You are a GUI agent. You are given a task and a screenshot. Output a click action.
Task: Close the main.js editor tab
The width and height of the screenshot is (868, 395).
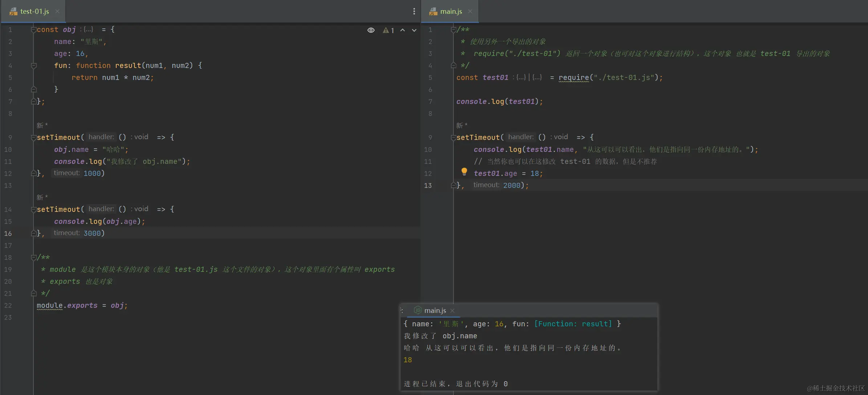click(x=470, y=11)
